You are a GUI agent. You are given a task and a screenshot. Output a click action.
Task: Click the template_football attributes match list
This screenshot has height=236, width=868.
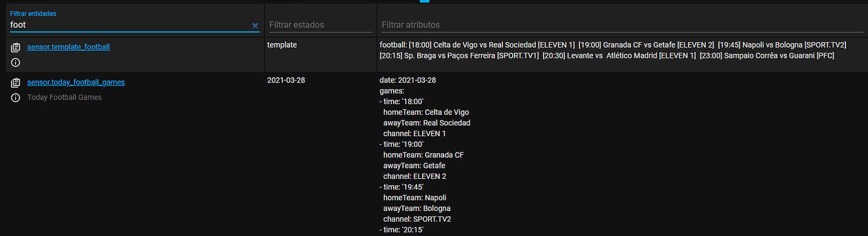(x=613, y=50)
